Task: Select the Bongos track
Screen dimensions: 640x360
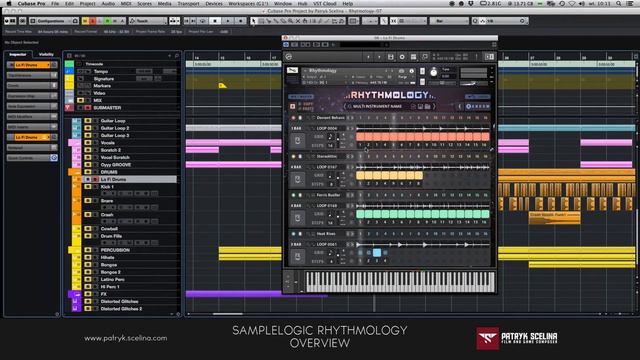Action: click(109, 264)
